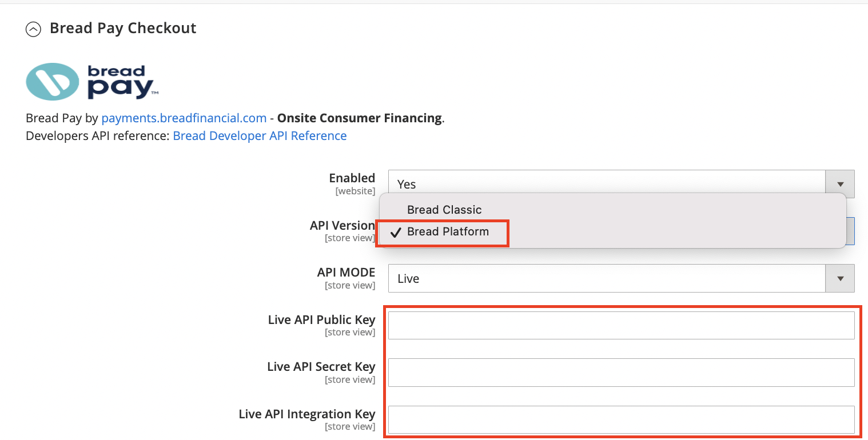Click the Enabled label

coord(352,178)
